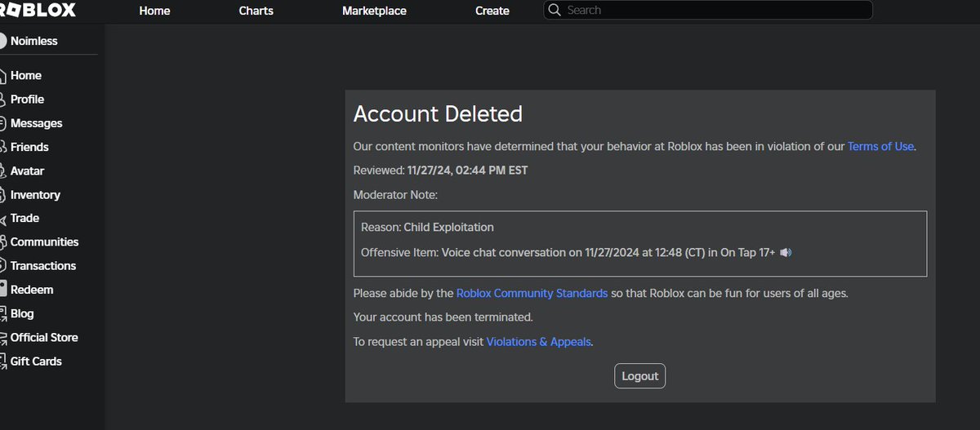
Task: Open the Terms of Use link
Action: pos(880,146)
